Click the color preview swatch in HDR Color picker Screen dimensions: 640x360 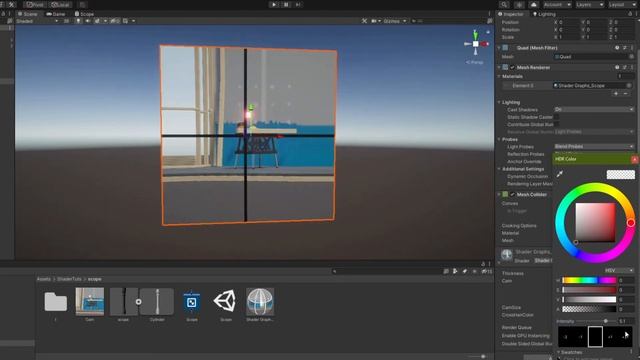pyautogui.click(x=620, y=175)
